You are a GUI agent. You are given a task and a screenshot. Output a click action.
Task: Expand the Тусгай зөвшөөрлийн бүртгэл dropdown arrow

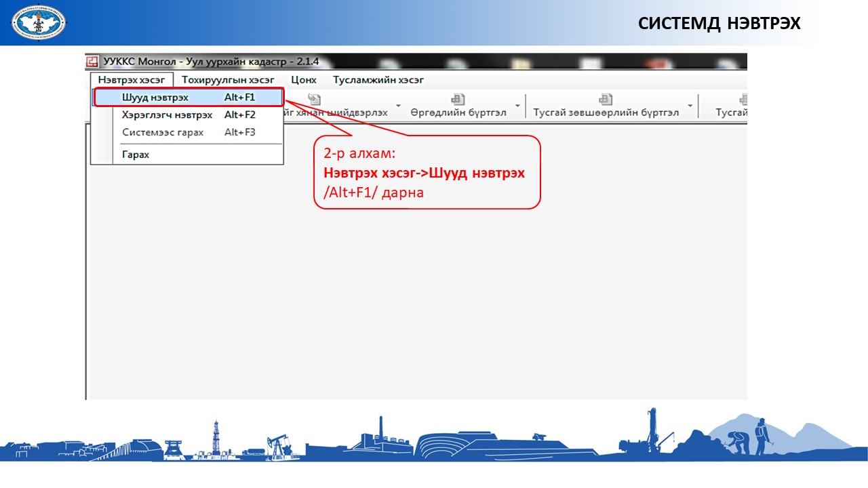690,106
